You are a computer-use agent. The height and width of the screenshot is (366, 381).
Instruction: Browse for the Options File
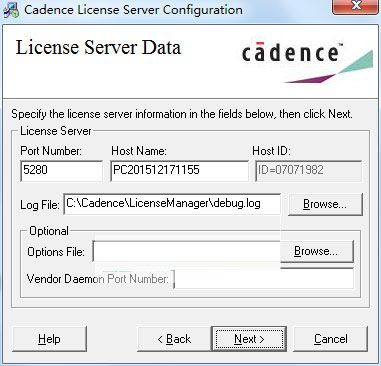pyautogui.click(x=317, y=251)
